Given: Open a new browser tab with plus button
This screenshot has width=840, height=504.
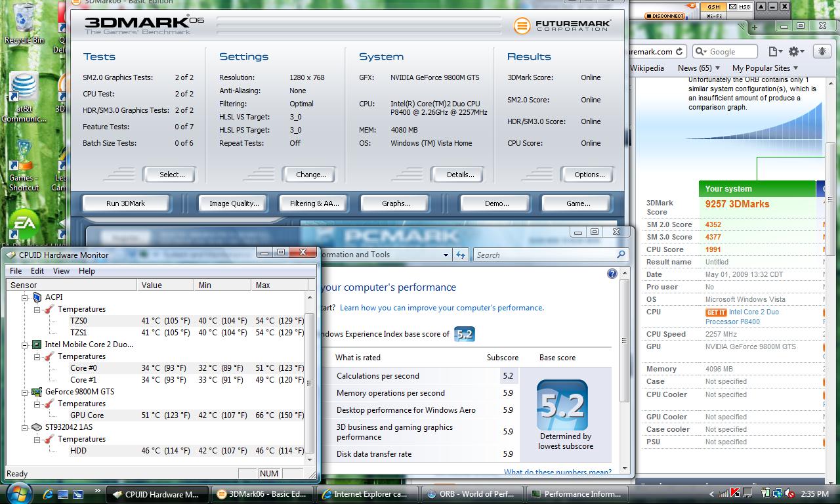Looking at the screenshot, I should [755, 28].
